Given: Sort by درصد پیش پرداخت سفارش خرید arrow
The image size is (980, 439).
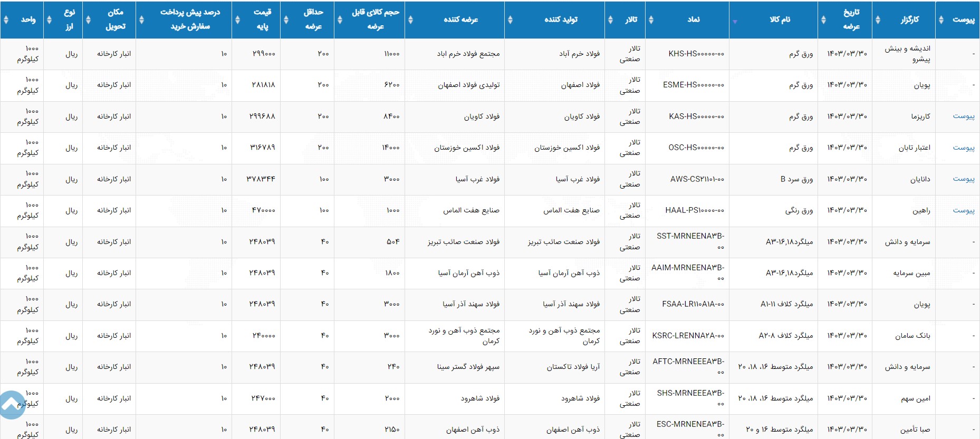Looking at the screenshot, I should coord(141,19).
